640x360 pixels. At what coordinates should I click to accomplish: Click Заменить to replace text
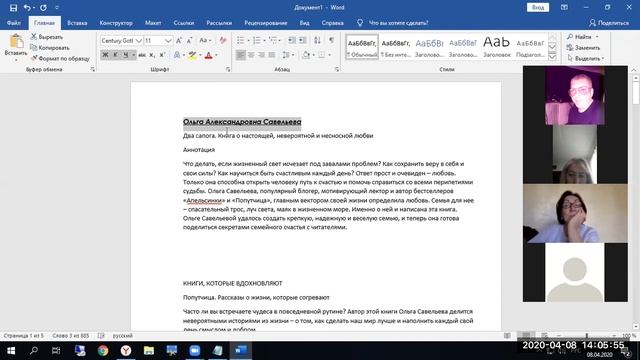tap(583, 48)
